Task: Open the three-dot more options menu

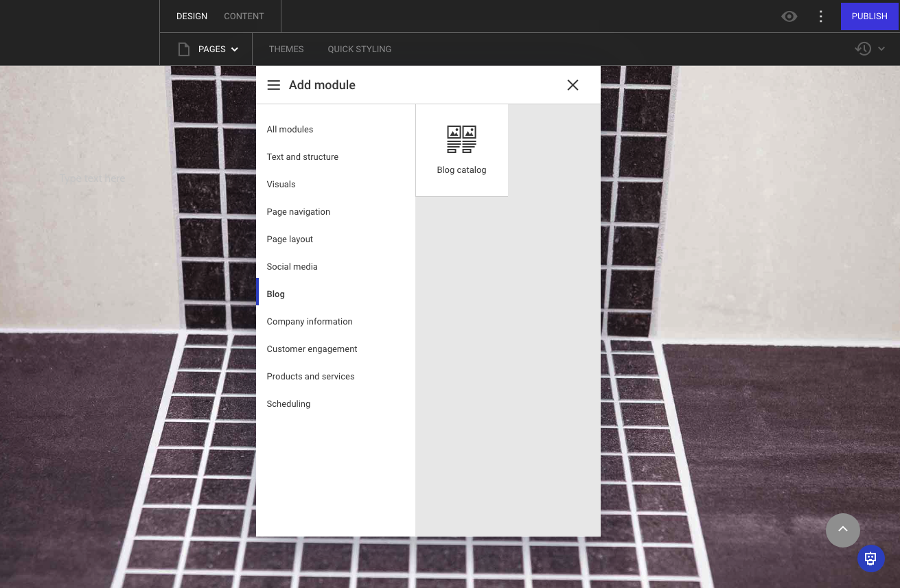Action: [x=821, y=16]
